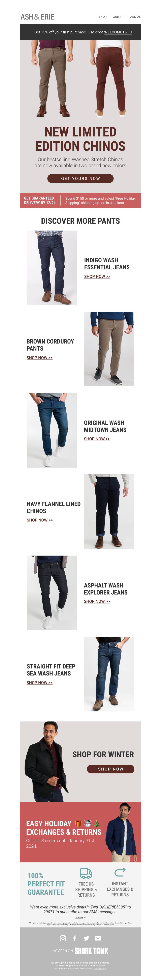The height and width of the screenshot is (980, 161).
Task: Click the Navy Flannel Lined Chinos photo
Action: click(109, 511)
